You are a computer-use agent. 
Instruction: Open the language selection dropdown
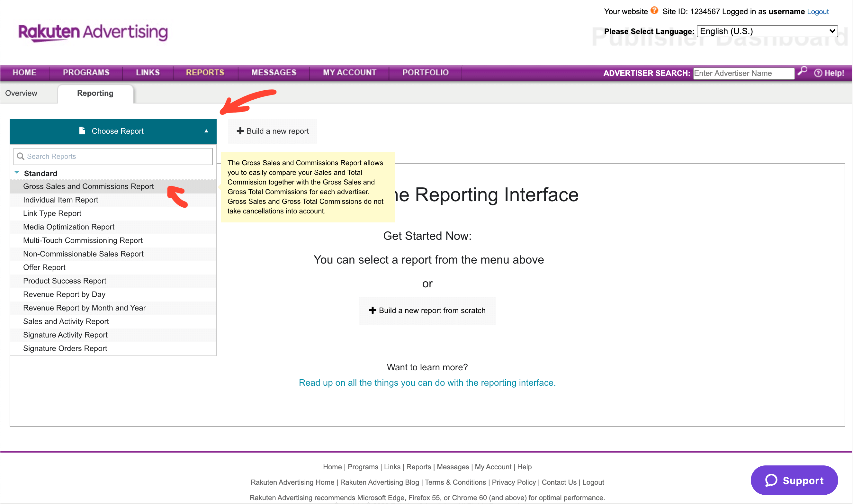click(767, 31)
